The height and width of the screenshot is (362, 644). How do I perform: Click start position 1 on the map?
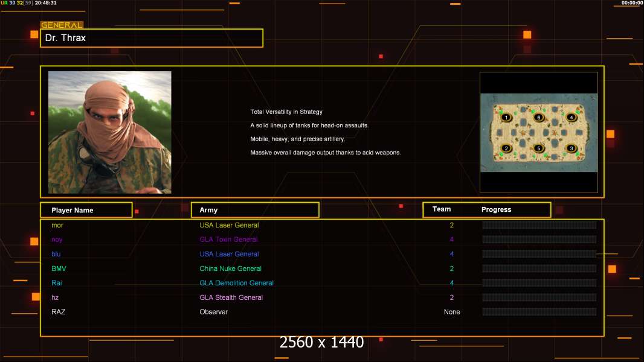point(506,117)
